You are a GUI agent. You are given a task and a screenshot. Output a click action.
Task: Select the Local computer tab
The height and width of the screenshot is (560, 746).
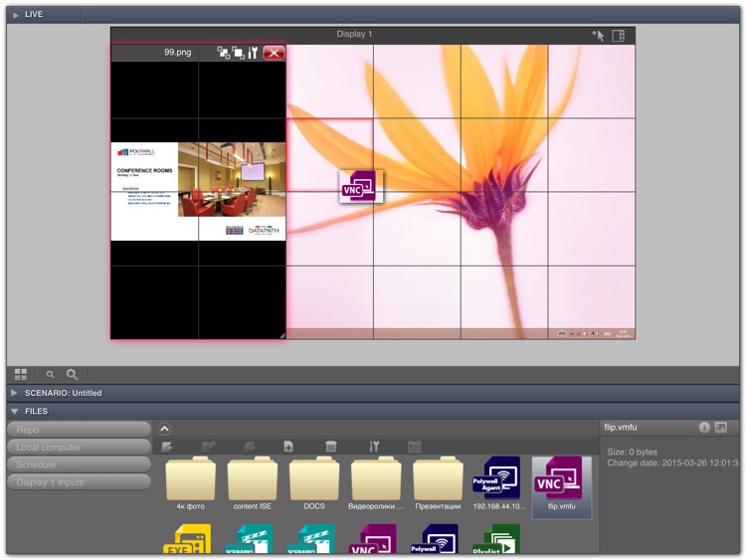79,448
